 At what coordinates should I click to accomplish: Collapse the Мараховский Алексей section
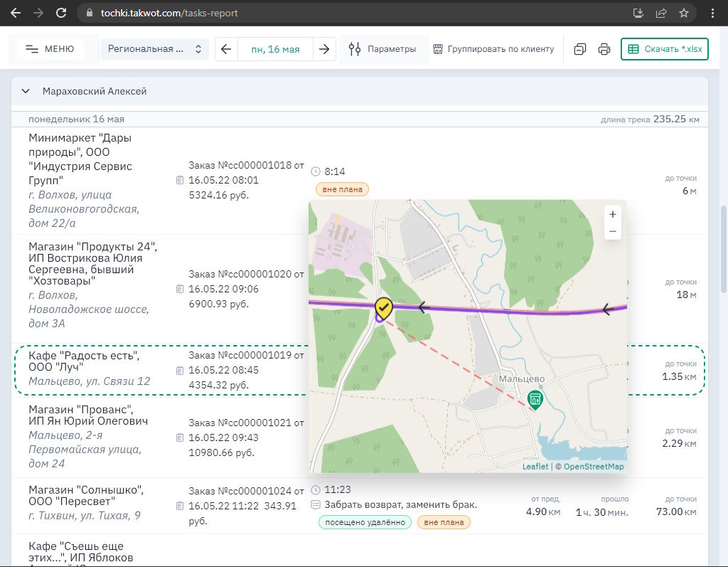[26, 91]
